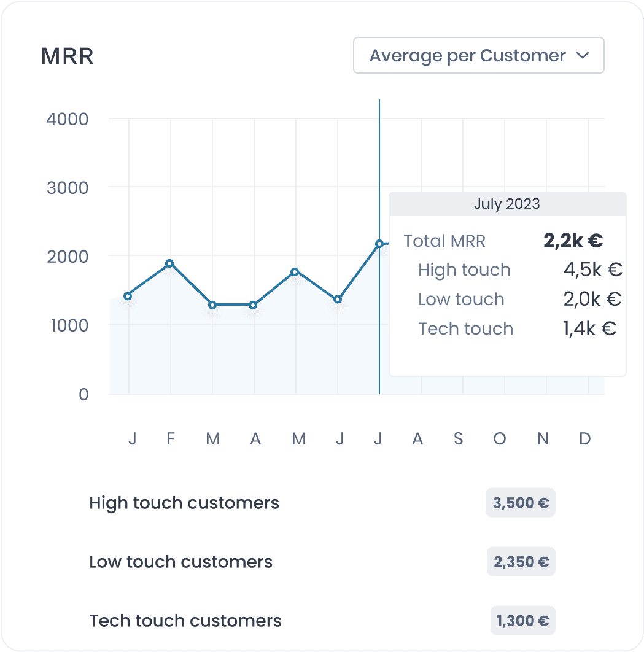Select the May data point on the chart
Screen dimensions: 644x652
(296, 271)
